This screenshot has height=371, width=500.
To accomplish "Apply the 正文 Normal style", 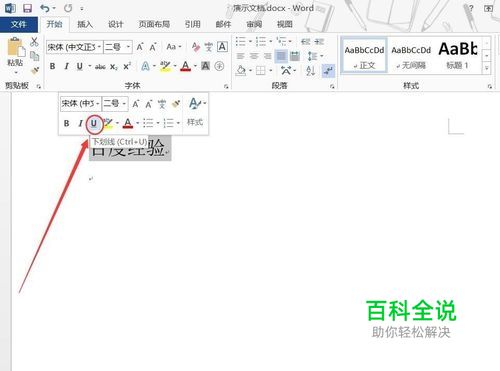I will (x=364, y=55).
